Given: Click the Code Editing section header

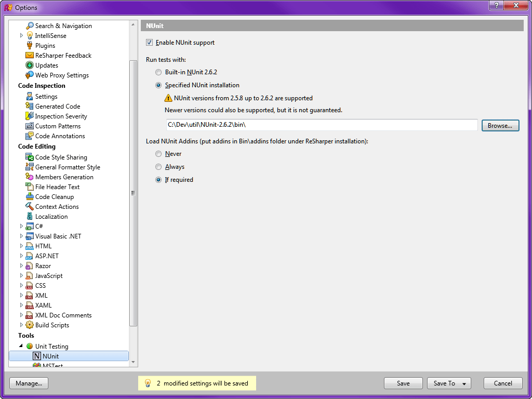Looking at the screenshot, I should pyautogui.click(x=37, y=147).
